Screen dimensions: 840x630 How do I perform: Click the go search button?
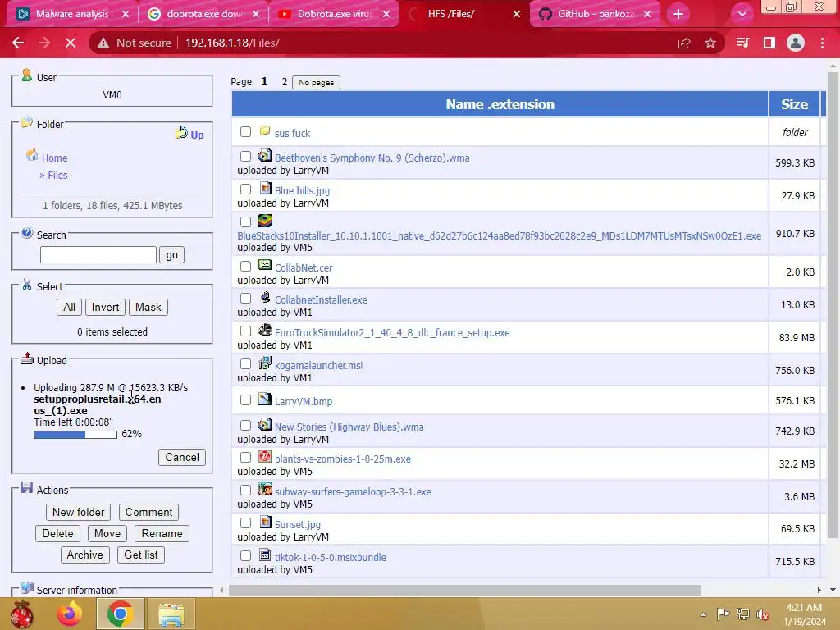172,255
